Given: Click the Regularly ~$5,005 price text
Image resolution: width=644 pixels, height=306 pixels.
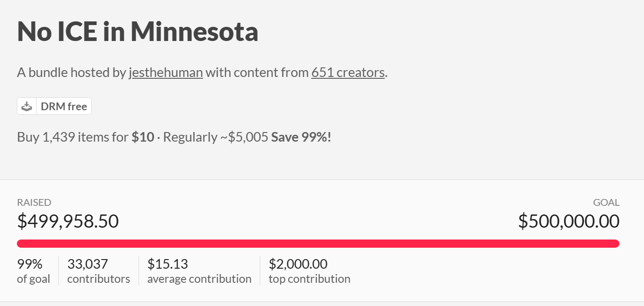Looking at the screenshot, I should 216,137.
